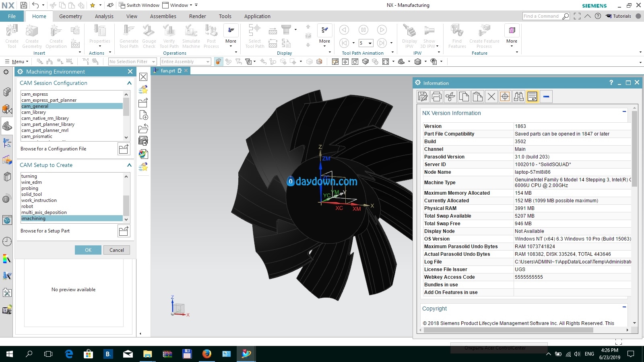Viewport: 644px width, 362px height.
Task: Expand the More dropdown in Operations group
Action: (x=231, y=36)
